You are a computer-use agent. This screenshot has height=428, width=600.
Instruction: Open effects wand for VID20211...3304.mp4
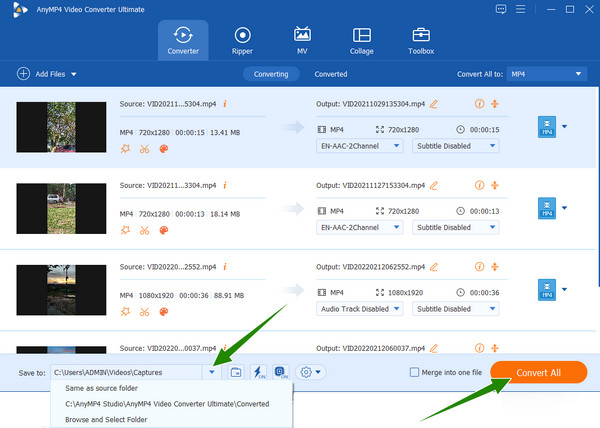[x=125, y=230]
